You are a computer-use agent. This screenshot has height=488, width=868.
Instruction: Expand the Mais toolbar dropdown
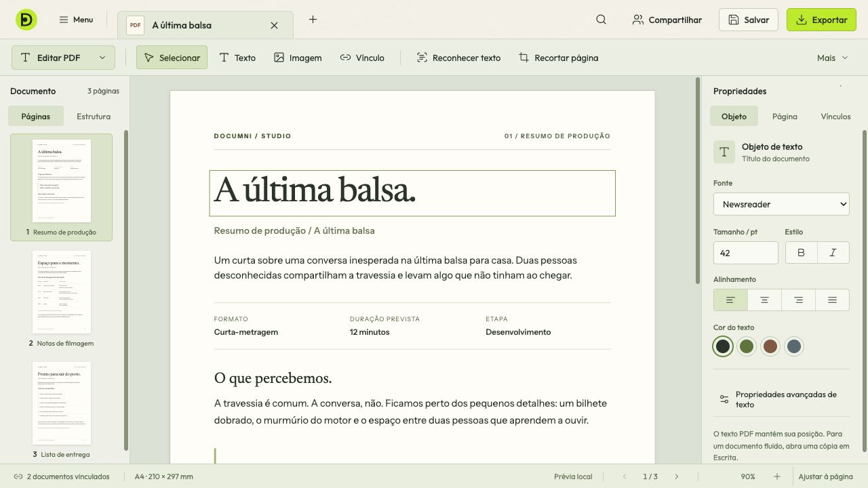(832, 58)
